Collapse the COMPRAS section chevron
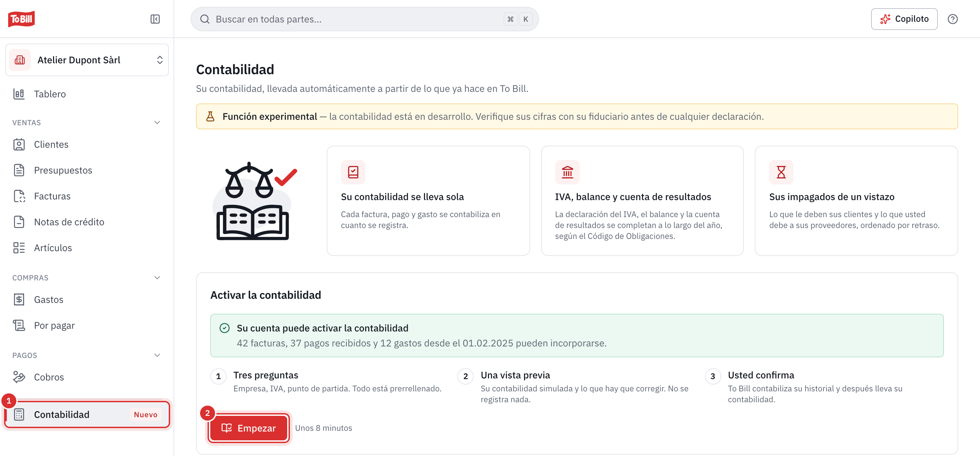 pyautogui.click(x=157, y=278)
